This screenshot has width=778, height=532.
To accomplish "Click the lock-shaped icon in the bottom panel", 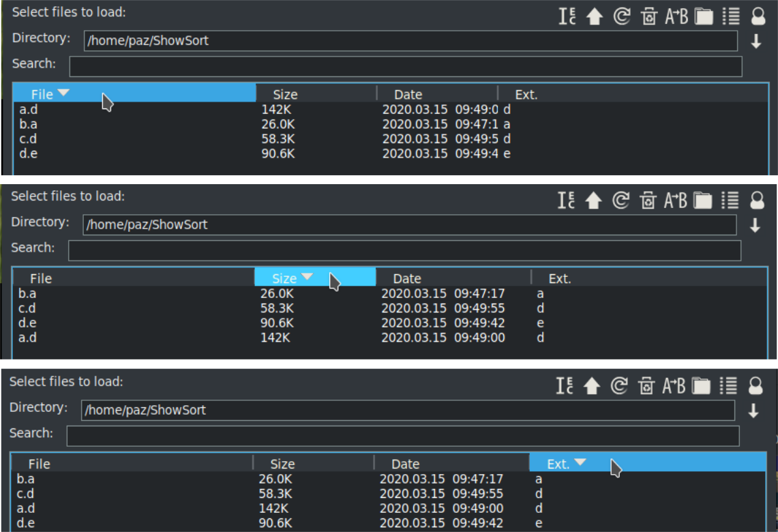I will point(755,386).
